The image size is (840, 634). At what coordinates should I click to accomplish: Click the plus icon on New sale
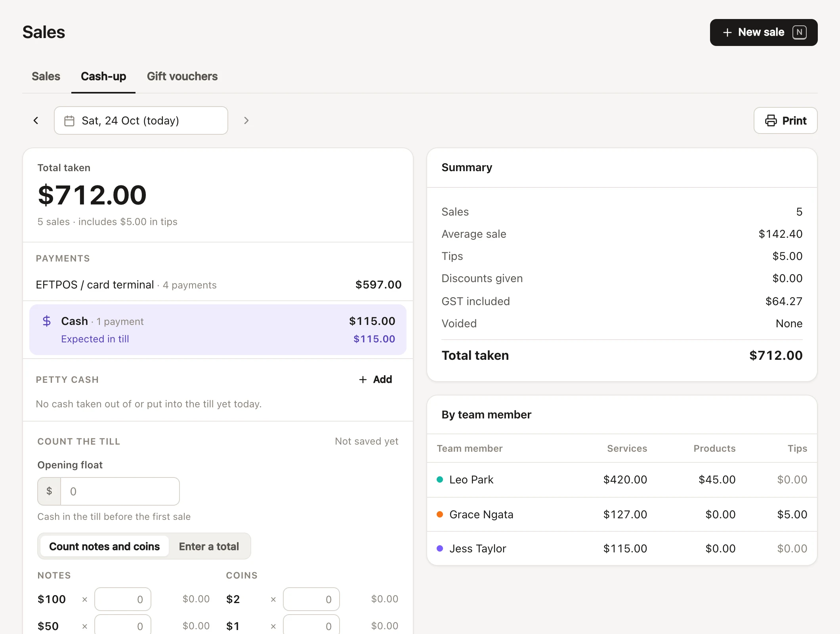click(x=727, y=32)
